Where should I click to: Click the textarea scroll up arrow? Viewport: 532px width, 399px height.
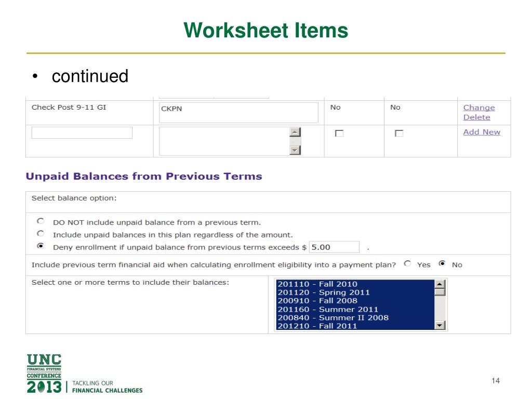(x=295, y=132)
